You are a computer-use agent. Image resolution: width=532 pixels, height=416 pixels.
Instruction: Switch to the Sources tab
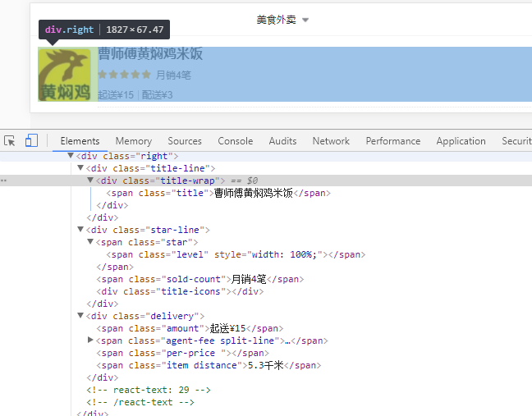point(185,141)
